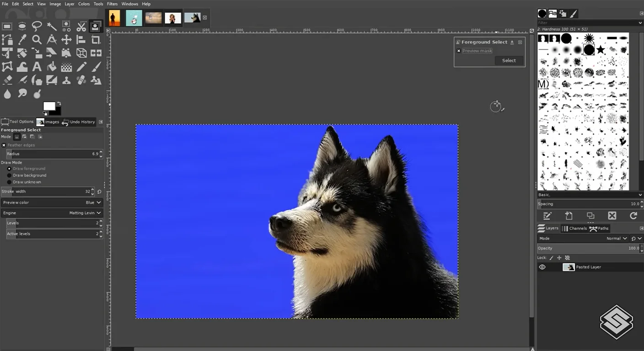Choose Draw unknown mode
This screenshot has height=351, width=644.
click(x=9, y=182)
